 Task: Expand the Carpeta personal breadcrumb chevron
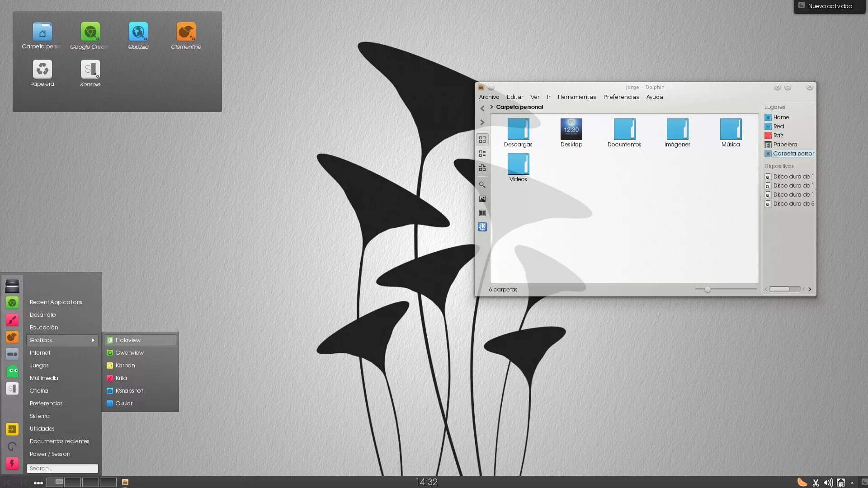[491, 107]
